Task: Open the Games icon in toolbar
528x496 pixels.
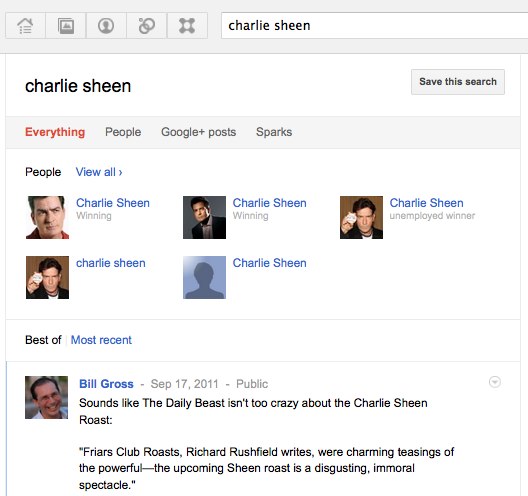Action: 187,26
